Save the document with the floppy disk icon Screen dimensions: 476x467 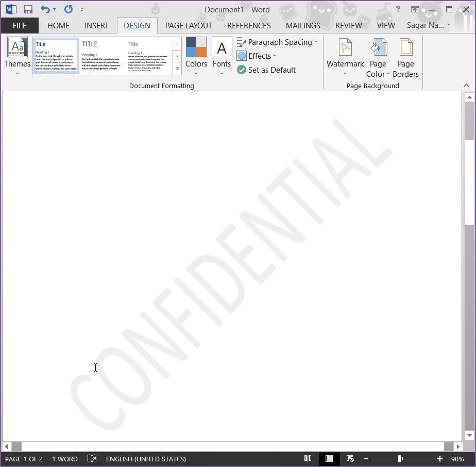tap(28, 9)
